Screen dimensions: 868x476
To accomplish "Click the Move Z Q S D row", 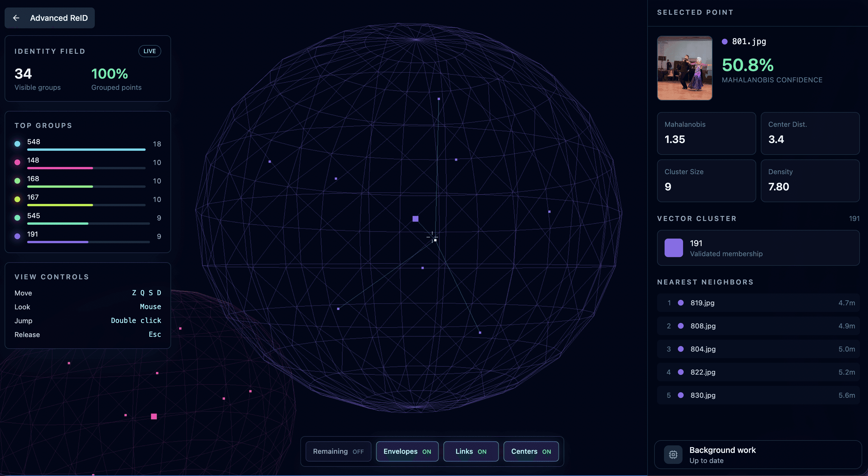I will click(x=88, y=293).
